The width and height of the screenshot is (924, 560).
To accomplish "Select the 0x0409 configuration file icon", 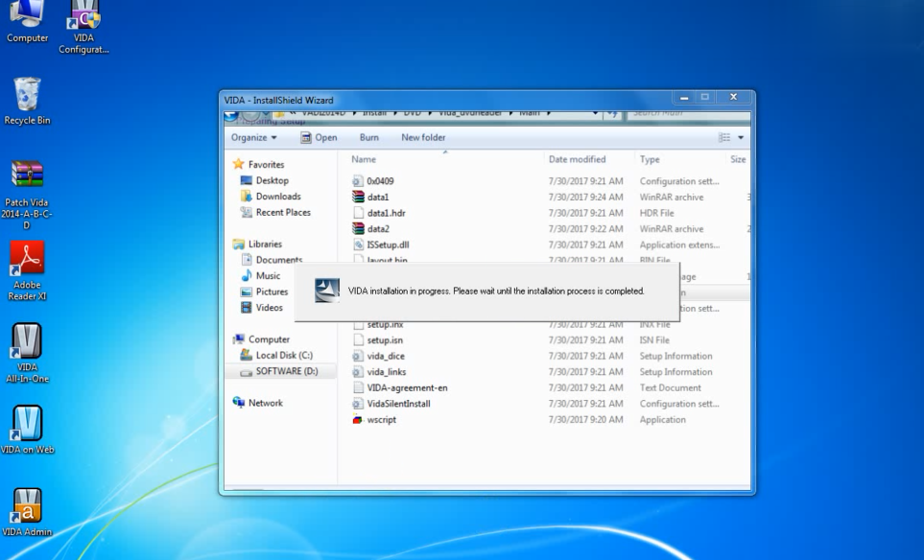I will pyautogui.click(x=358, y=181).
